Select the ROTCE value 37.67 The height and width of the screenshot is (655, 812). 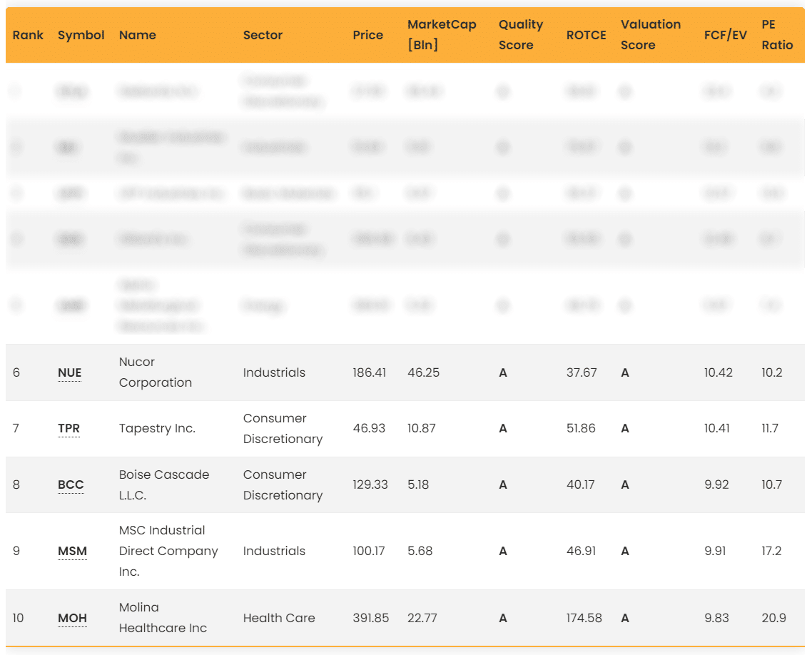pos(582,372)
